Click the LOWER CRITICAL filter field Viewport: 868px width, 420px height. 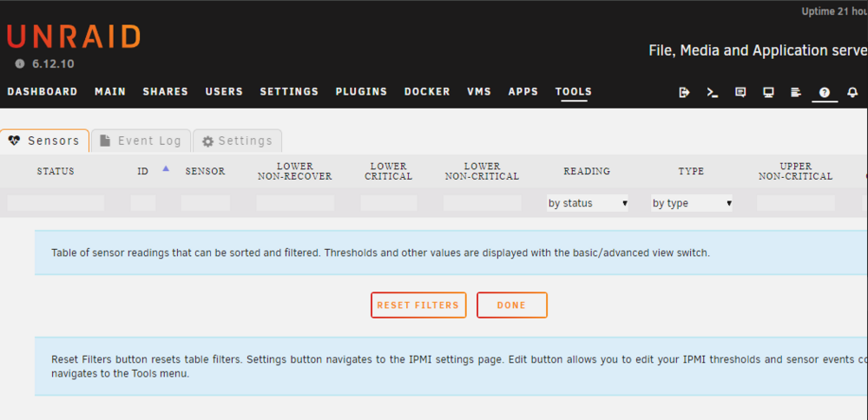click(389, 203)
